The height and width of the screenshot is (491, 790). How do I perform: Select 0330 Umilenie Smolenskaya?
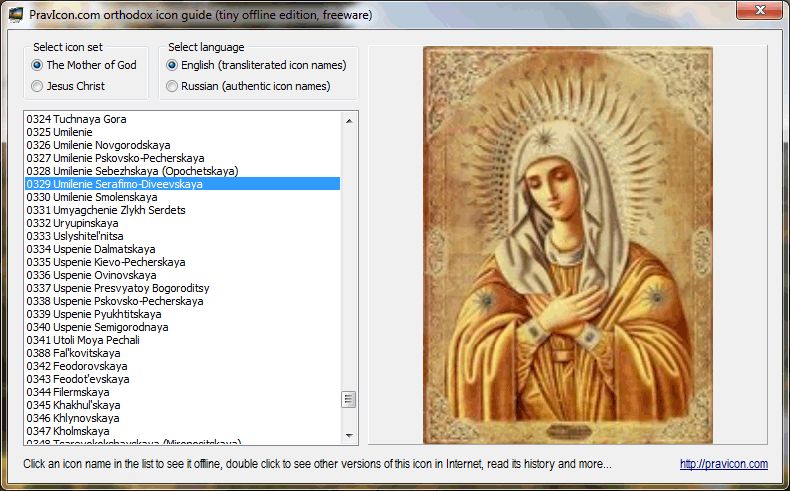(x=182, y=197)
